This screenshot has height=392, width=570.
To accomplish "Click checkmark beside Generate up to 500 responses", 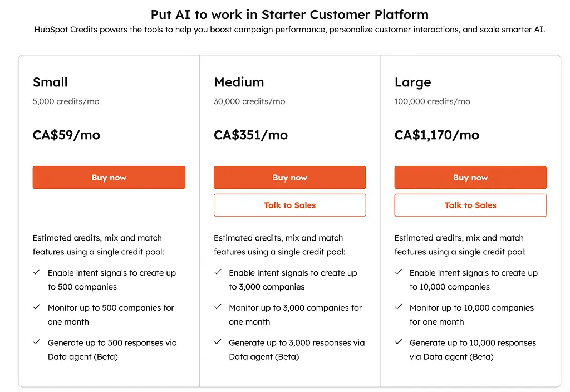I will pos(37,342).
